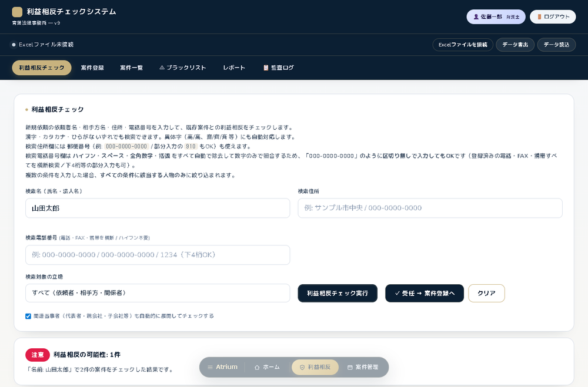Select ホーム in the Atrium bottom bar

267,367
